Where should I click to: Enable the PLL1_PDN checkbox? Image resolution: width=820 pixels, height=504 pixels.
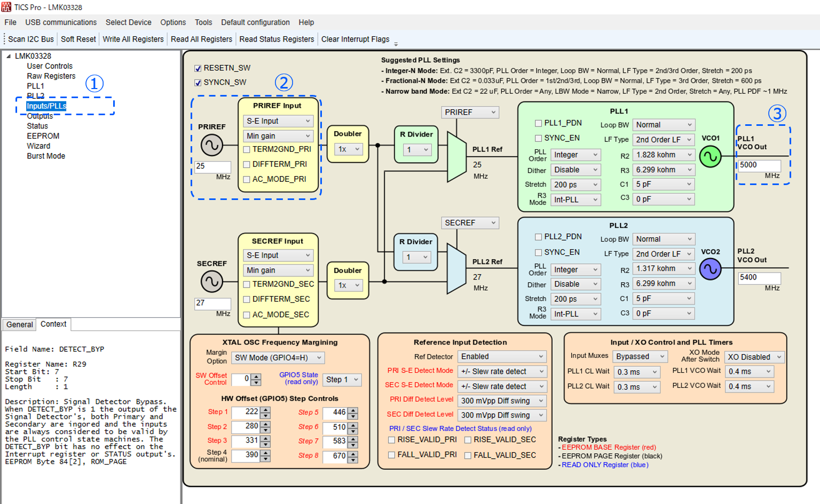[x=538, y=123]
